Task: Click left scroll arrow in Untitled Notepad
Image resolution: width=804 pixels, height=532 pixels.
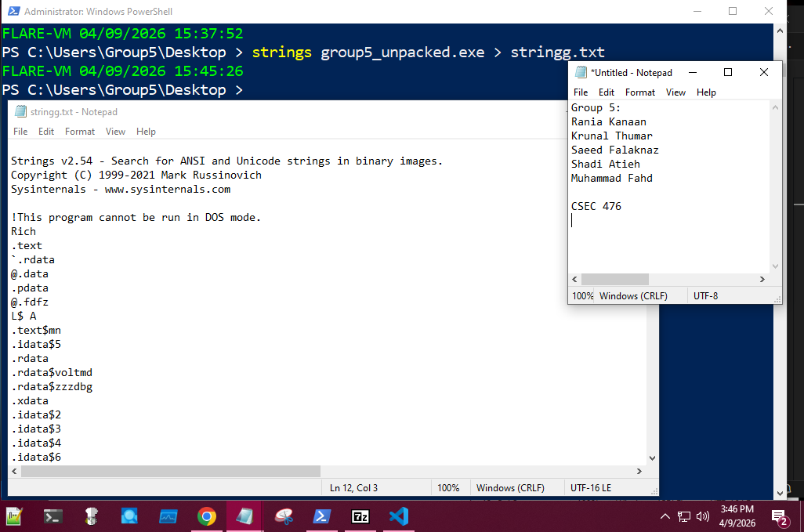Action: (575, 280)
